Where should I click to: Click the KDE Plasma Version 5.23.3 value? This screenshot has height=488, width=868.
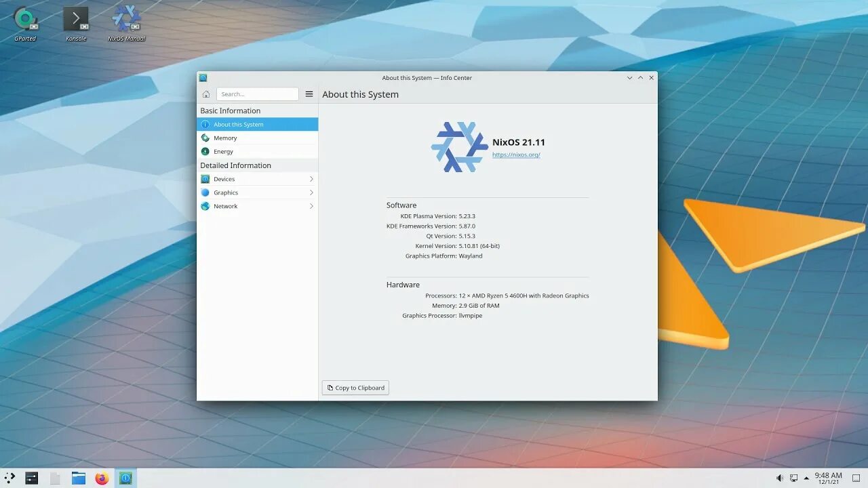[467, 216]
